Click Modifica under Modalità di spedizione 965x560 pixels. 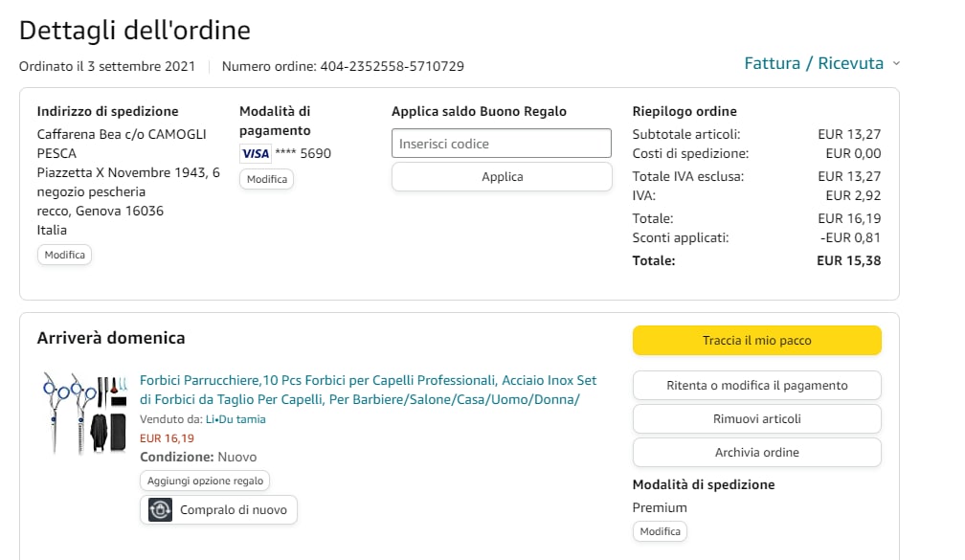click(x=660, y=531)
